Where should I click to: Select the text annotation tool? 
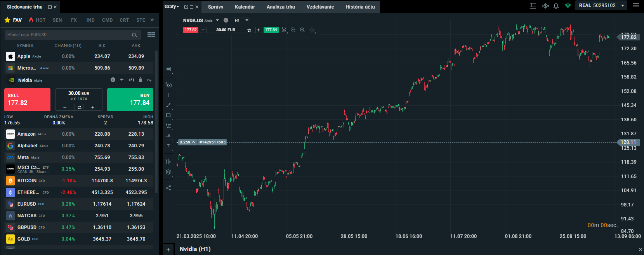pyautogui.click(x=168, y=146)
